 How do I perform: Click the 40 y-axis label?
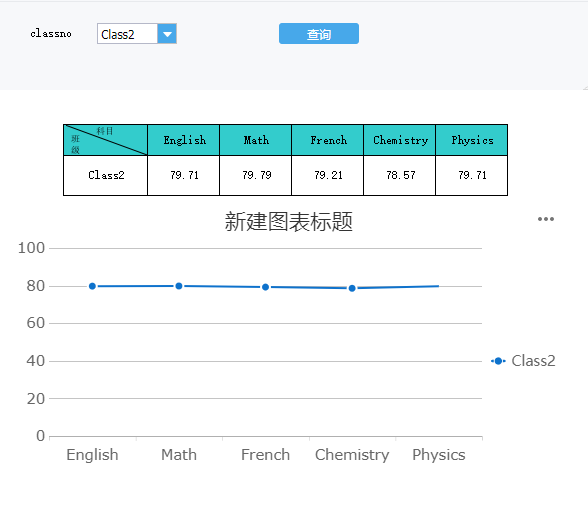coord(36,361)
